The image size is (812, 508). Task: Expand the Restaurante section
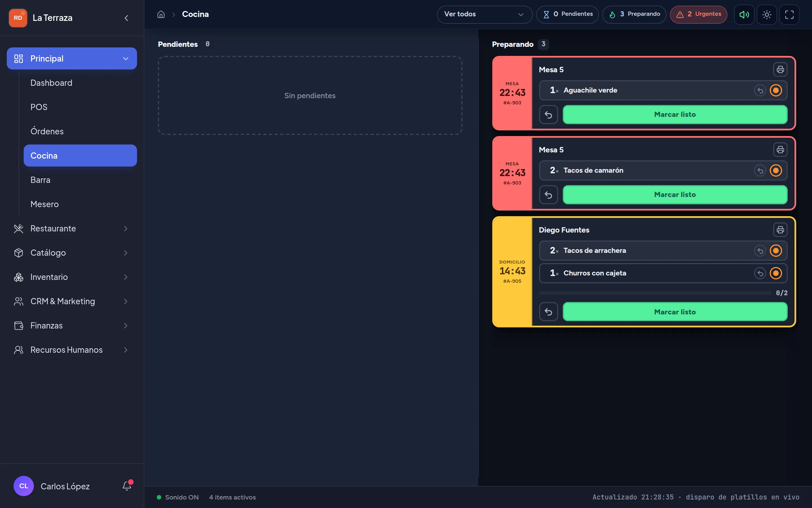click(72, 229)
